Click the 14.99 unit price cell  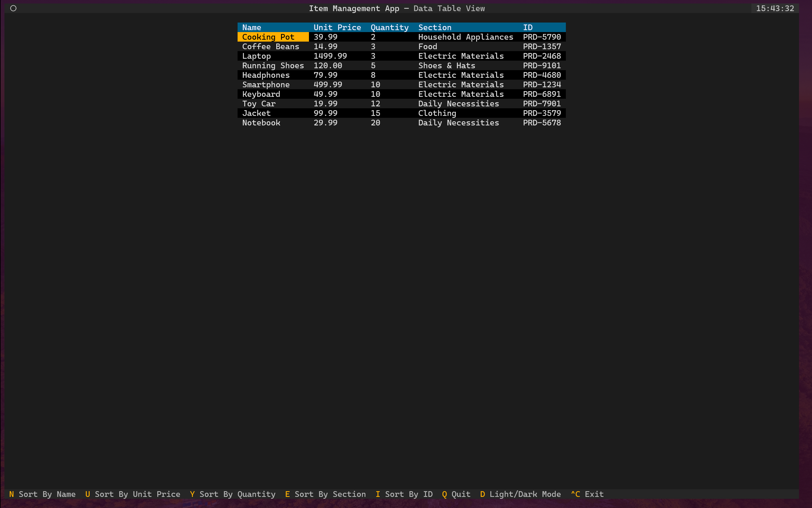(x=337, y=46)
